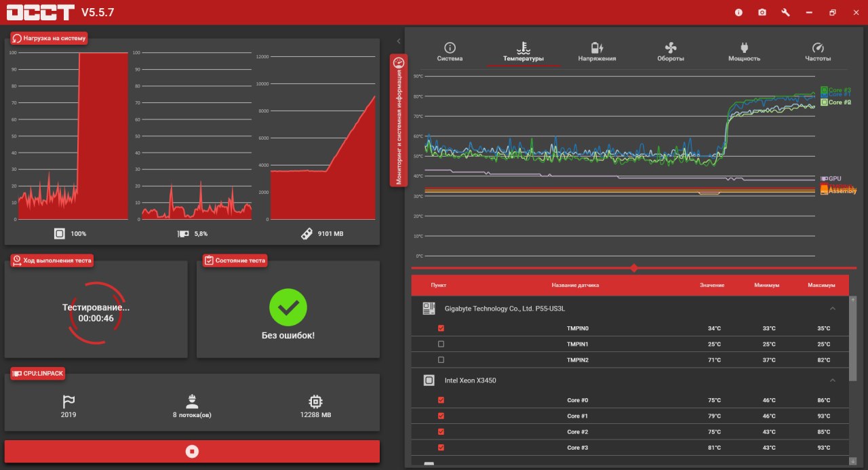Stop the running test

[192, 451]
